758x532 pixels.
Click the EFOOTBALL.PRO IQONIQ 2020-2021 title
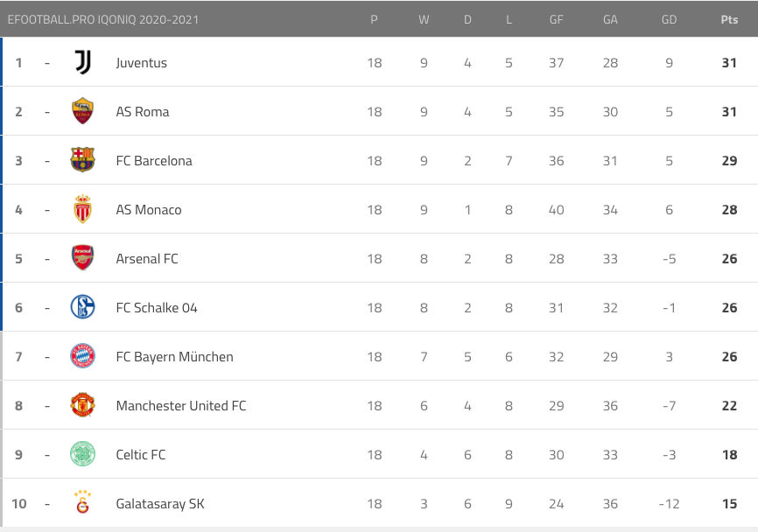tap(103, 19)
